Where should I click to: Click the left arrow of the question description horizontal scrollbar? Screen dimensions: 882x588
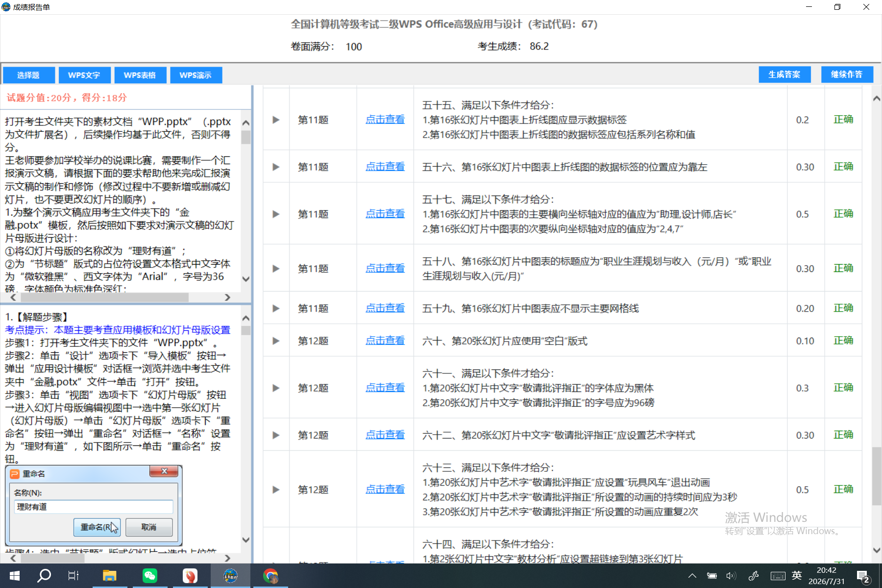click(13, 297)
